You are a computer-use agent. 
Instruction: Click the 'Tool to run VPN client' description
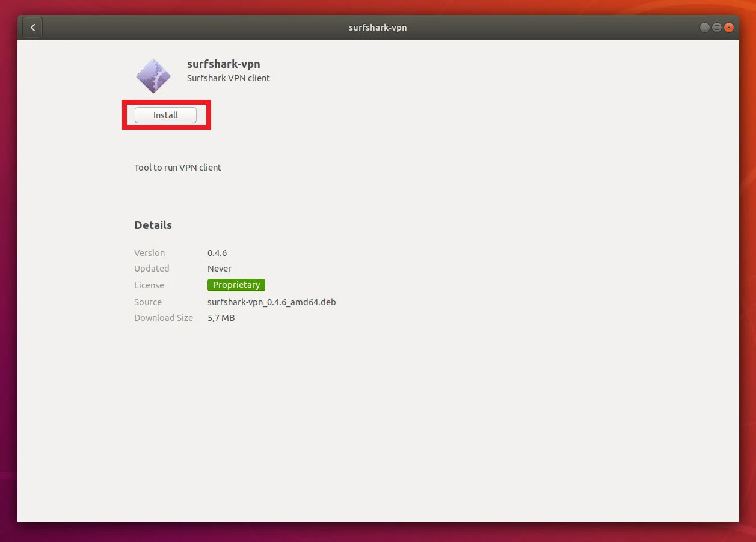pyautogui.click(x=177, y=168)
